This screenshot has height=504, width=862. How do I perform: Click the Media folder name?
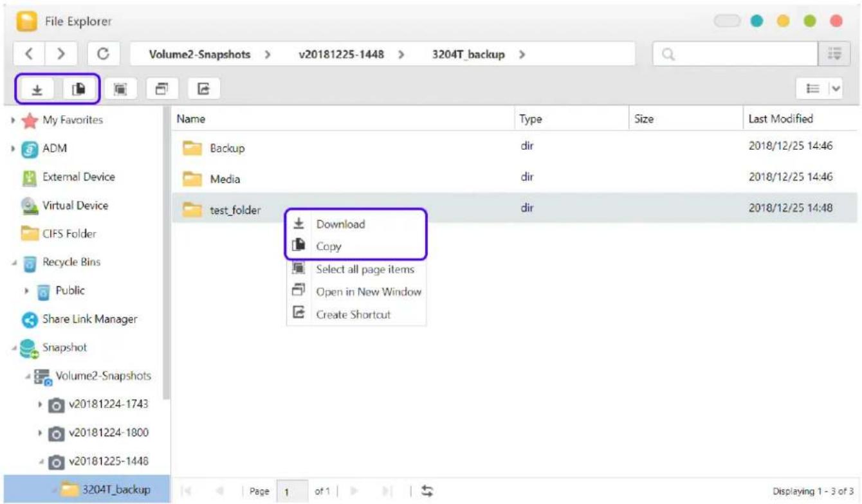(225, 179)
